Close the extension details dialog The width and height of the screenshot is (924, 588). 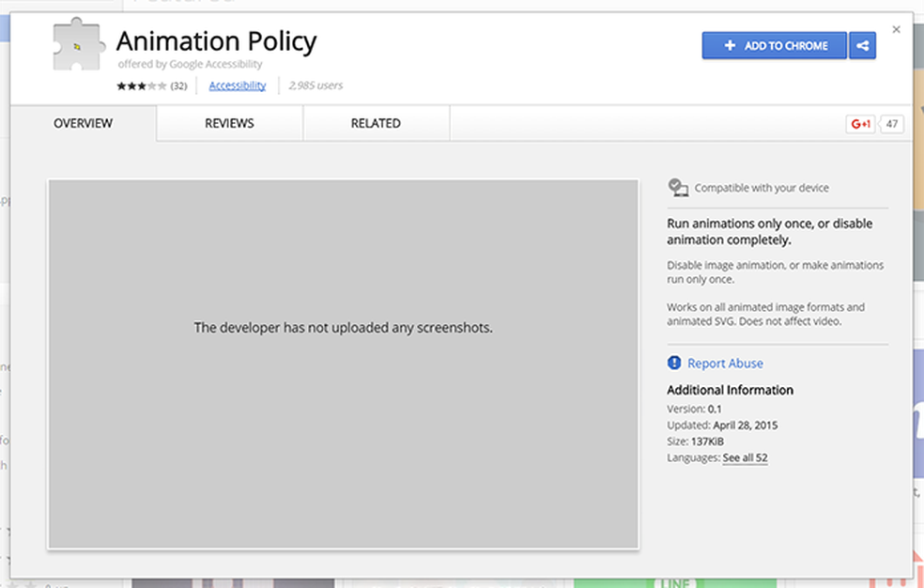(896, 30)
